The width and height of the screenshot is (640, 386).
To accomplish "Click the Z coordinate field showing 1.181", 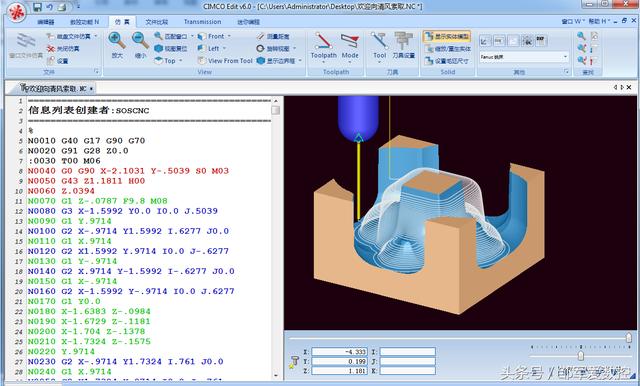I will point(339,371).
